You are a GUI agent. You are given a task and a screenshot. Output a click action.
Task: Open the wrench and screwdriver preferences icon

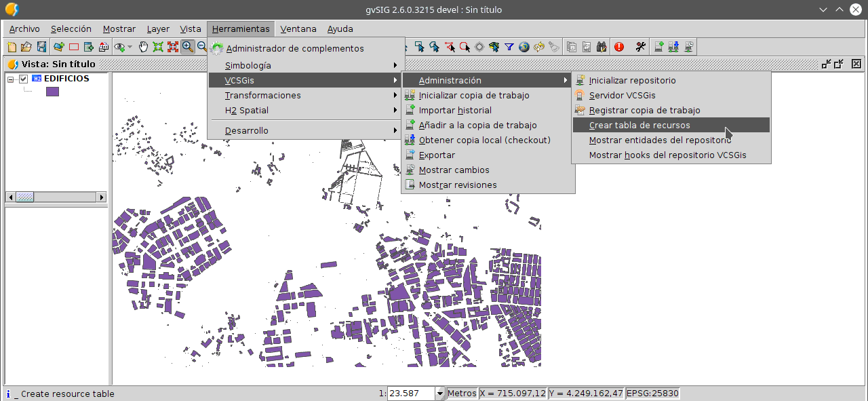click(x=641, y=47)
